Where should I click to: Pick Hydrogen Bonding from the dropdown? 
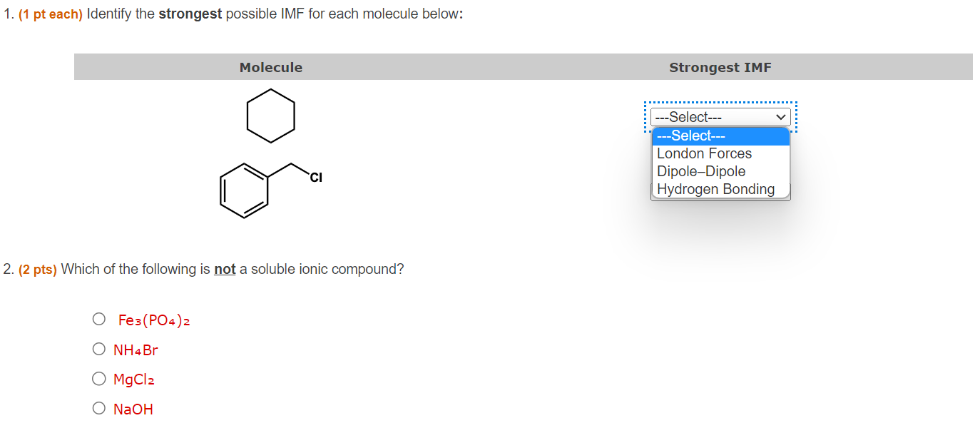point(716,189)
